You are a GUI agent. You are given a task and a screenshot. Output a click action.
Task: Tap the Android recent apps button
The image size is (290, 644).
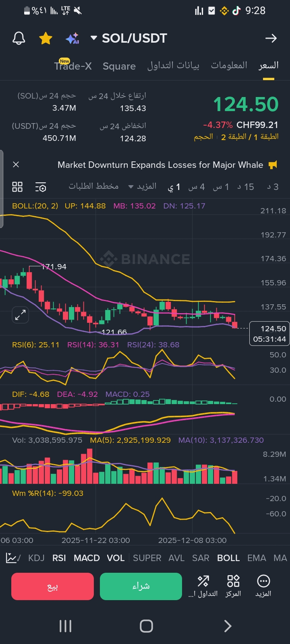pos(65,626)
